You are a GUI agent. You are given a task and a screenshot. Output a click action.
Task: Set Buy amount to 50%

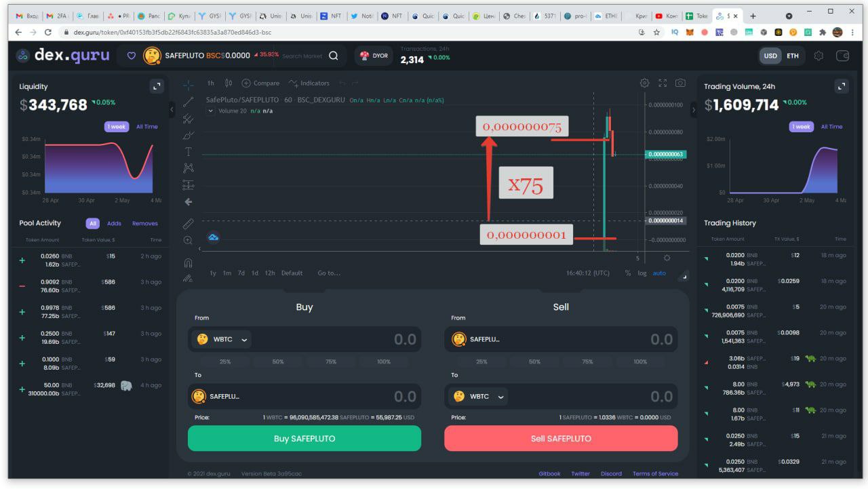pyautogui.click(x=278, y=361)
